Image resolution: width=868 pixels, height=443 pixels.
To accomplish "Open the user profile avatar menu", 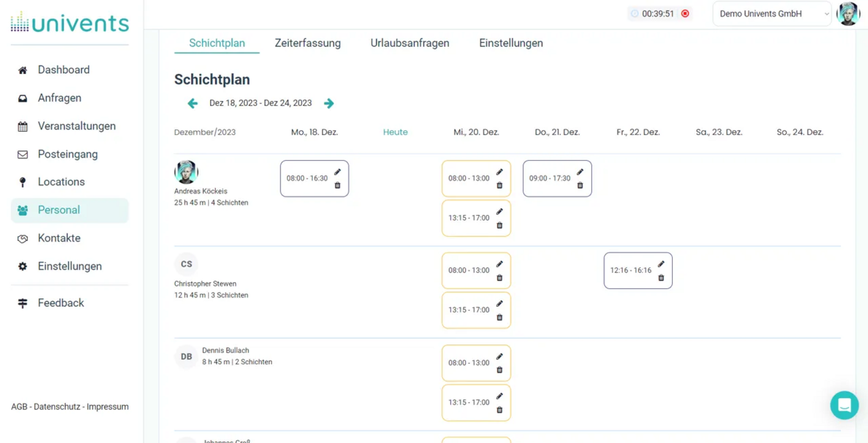I will [x=848, y=14].
